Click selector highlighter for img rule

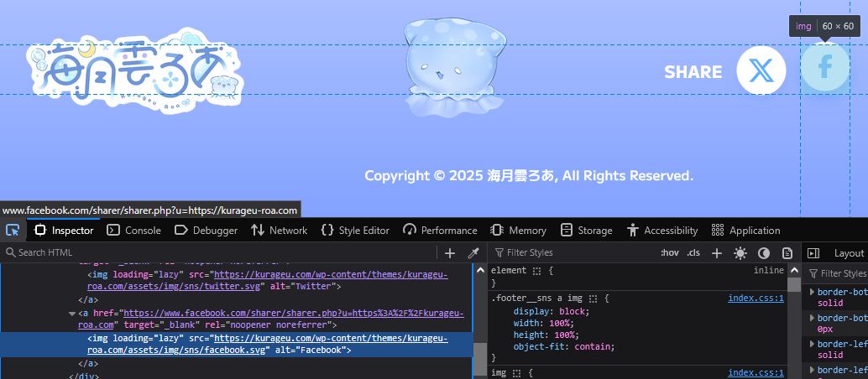click(515, 373)
